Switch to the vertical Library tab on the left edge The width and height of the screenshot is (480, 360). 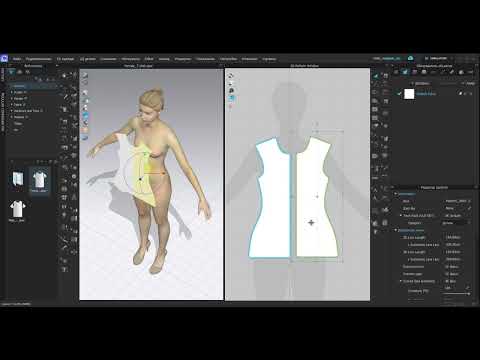(2, 75)
